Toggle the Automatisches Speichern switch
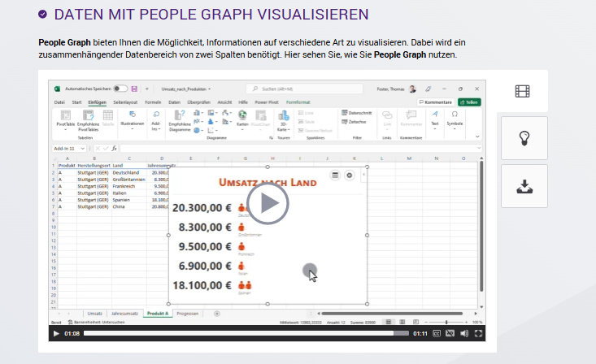The height and width of the screenshot is (364, 596). 120,89
